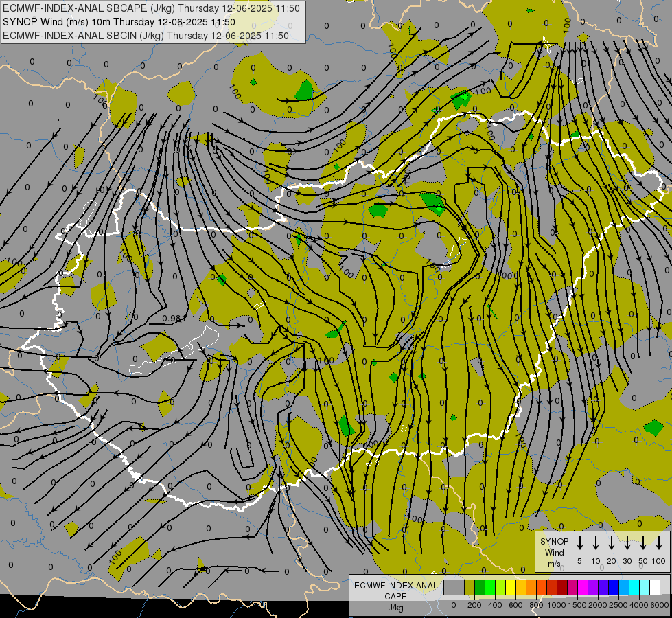Click the SYNOP Wind m/s legend label
The height and width of the screenshot is (618, 672).
click(554, 552)
